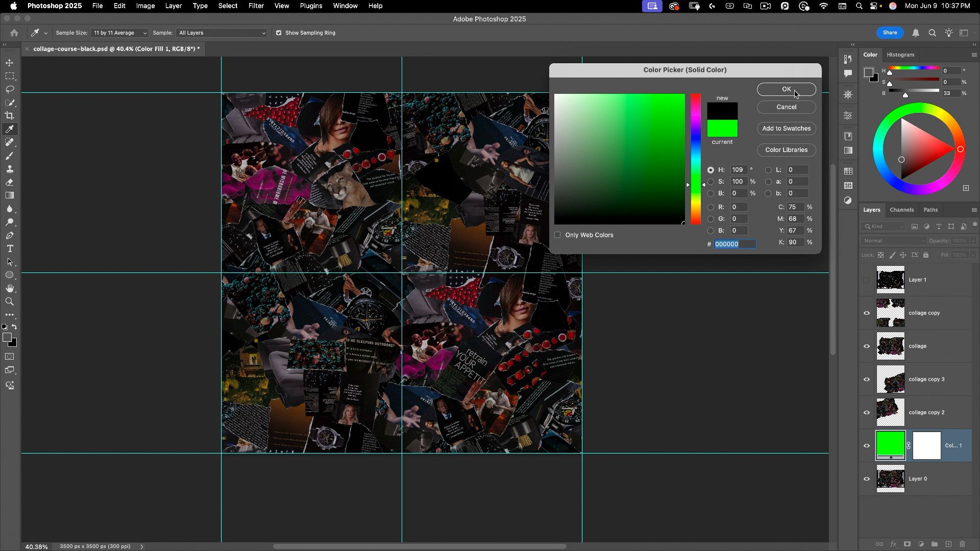
Task: Select the Lasso tool
Action: 10,89
